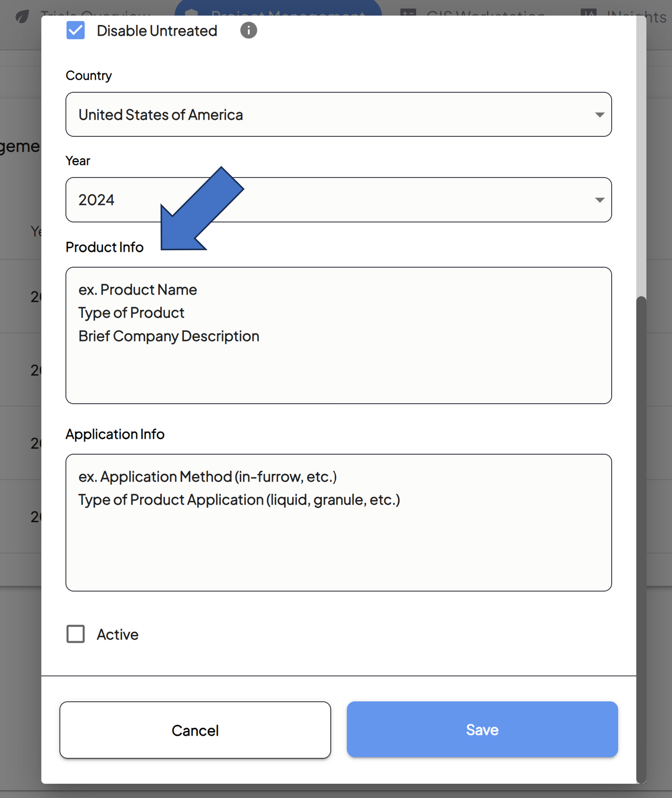Click the Active label text

pyautogui.click(x=117, y=634)
